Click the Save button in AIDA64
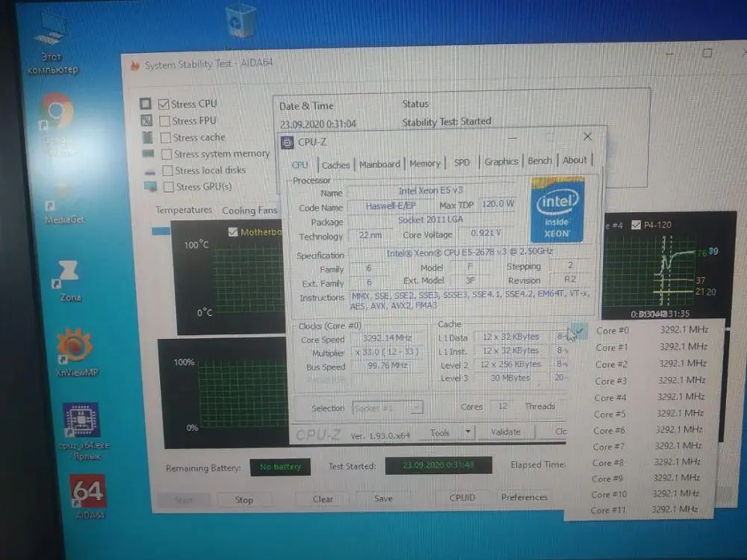747x560 pixels. click(x=383, y=498)
